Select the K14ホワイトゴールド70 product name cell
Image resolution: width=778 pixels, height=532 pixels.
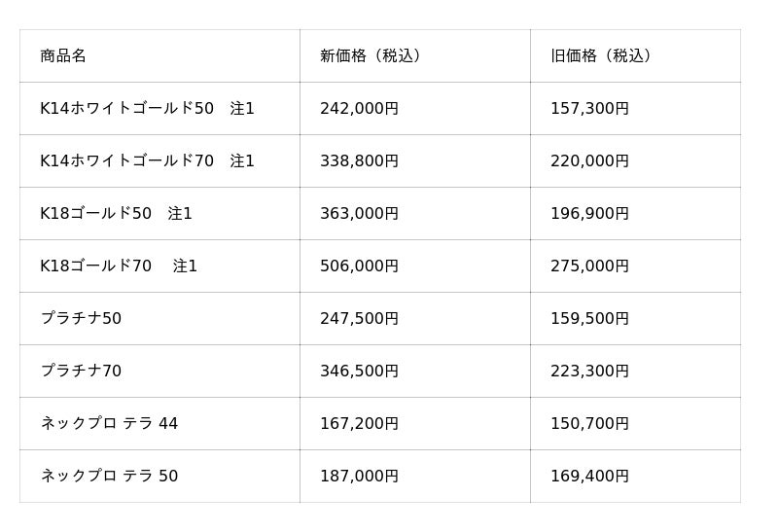(147, 161)
